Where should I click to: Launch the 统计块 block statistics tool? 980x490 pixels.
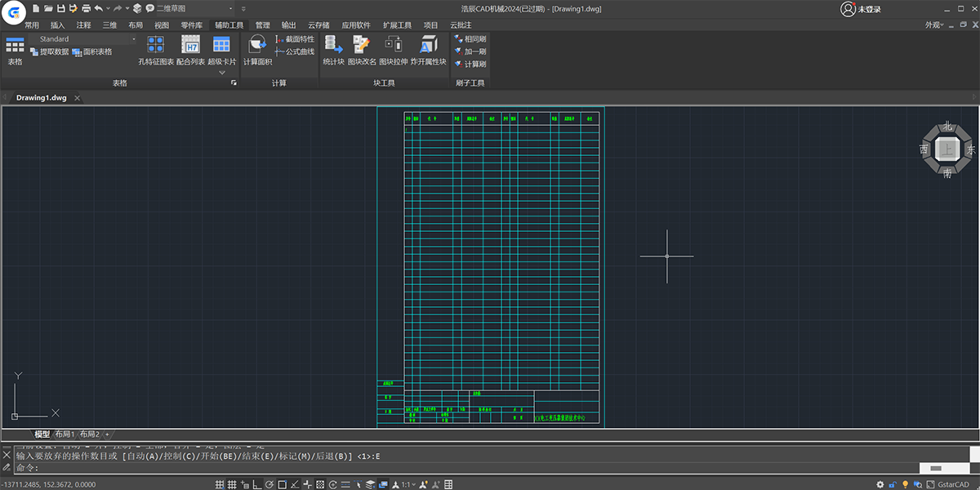333,45
